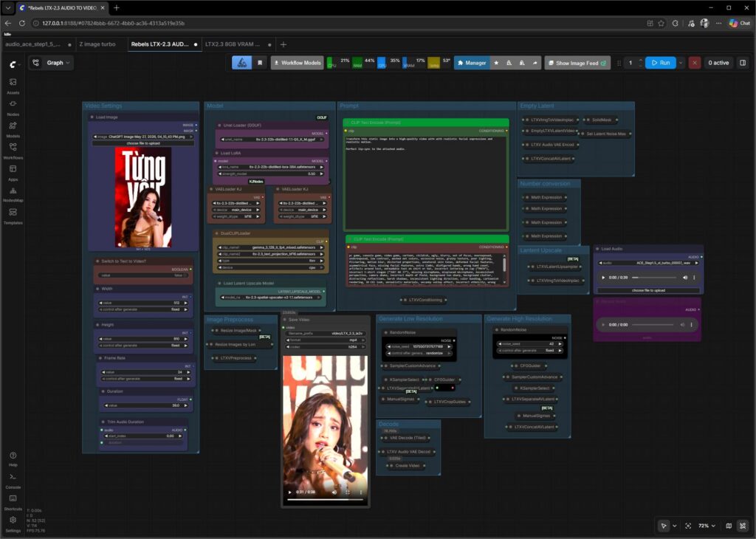Open the Graph mode dropdown
This screenshot has height=539, width=756.
point(51,63)
